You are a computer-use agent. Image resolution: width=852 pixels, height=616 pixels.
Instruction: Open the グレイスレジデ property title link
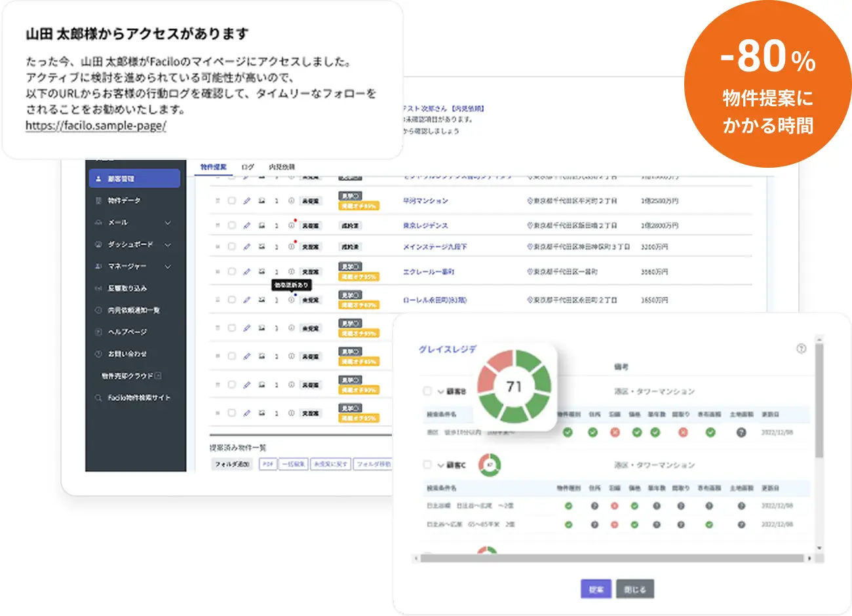tap(448, 349)
